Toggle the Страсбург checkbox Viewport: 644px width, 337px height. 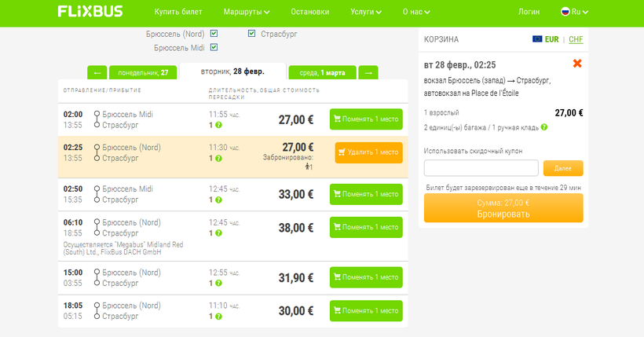252,34
